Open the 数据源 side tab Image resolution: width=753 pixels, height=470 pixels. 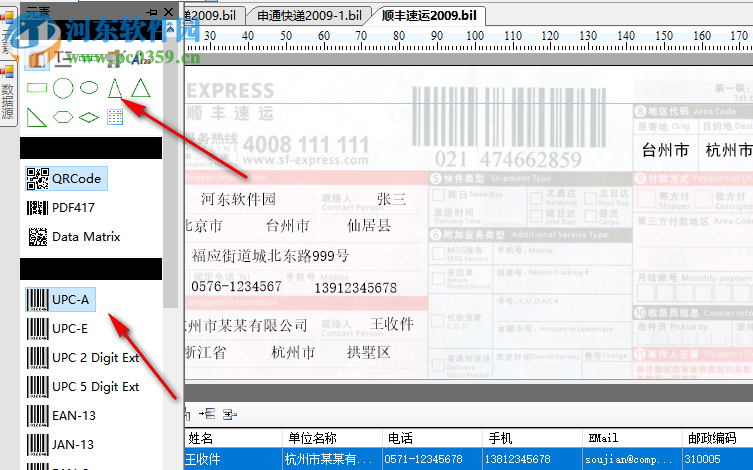coord(8,94)
